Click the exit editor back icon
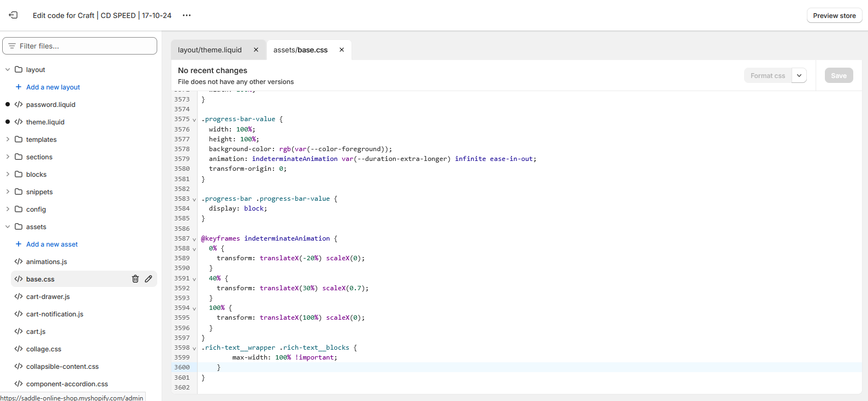Viewport: 868px width, 401px height. click(13, 15)
